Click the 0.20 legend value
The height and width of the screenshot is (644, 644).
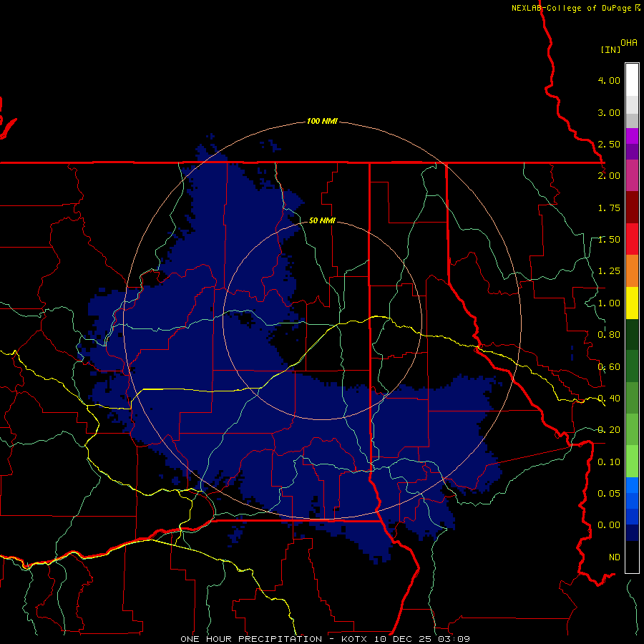tap(609, 430)
